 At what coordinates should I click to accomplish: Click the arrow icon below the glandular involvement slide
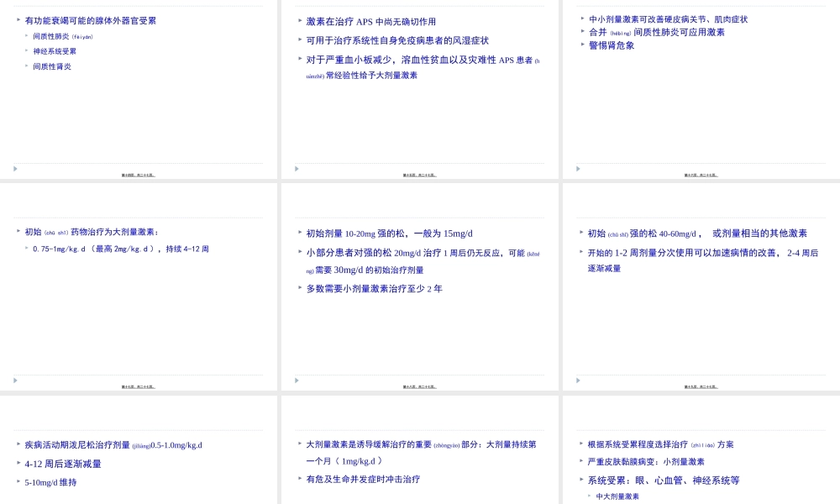point(14,168)
